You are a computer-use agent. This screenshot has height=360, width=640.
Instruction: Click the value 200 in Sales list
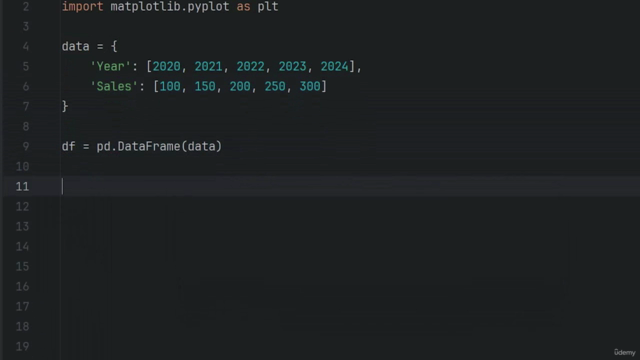(240, 87)
